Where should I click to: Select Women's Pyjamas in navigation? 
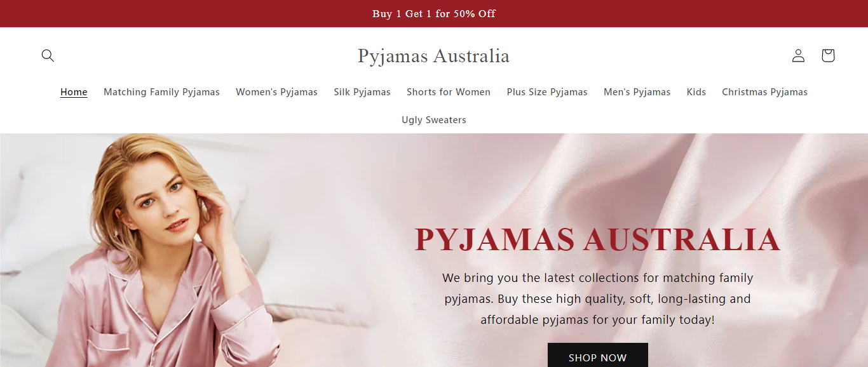276,92
